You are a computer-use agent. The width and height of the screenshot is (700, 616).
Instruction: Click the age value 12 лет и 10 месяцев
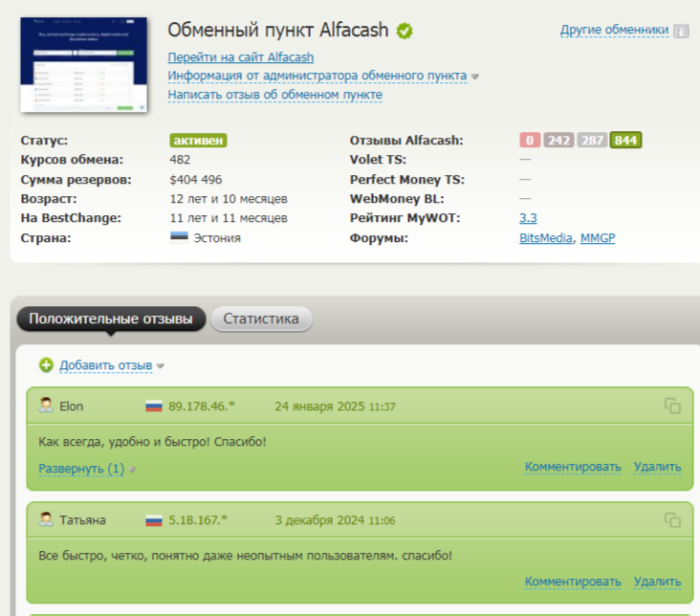pos(229,199)
